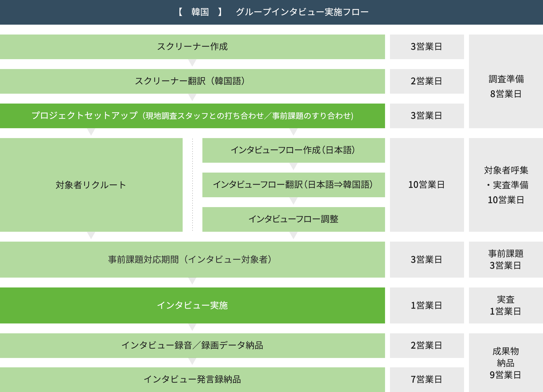This screenshot has height=392, width=543.
Task: Click インタビューフロー作成（日本語）box
Action: [293, 150]
